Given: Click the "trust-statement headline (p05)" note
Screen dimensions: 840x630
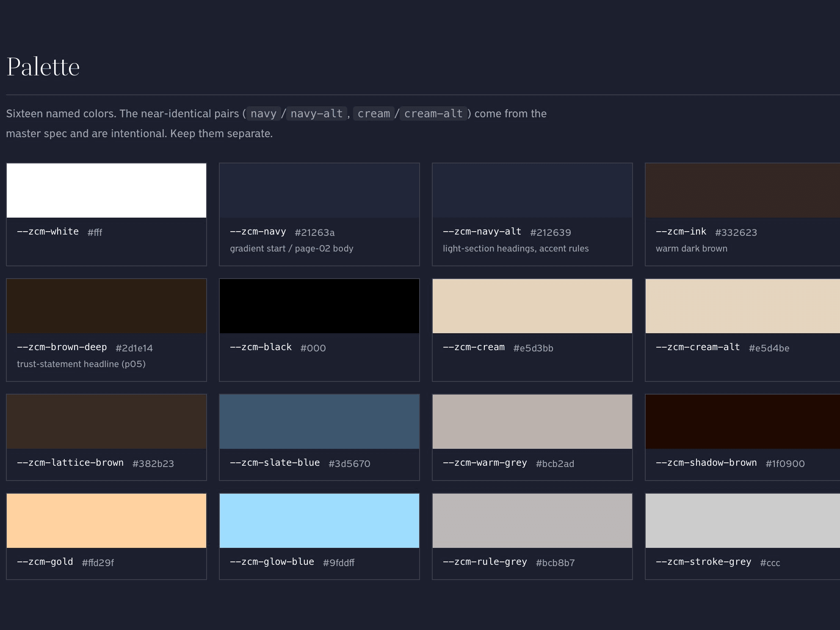Looking at the screenshot, I should pos(81,364).
